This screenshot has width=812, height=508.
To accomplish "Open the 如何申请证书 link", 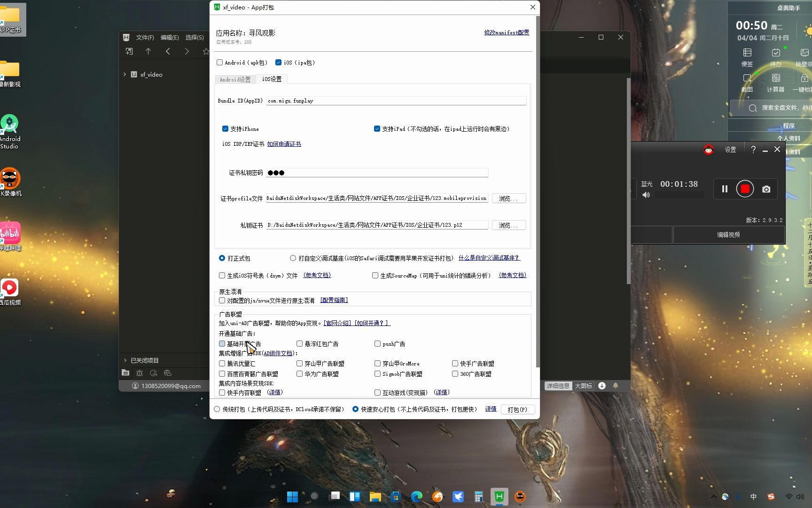I will pyautogui.click(x=284, y=144).
